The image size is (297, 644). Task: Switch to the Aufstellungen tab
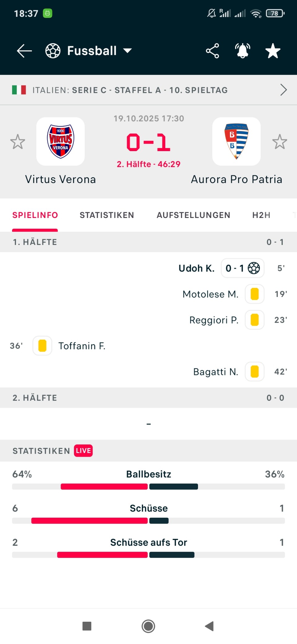[193, 215]
